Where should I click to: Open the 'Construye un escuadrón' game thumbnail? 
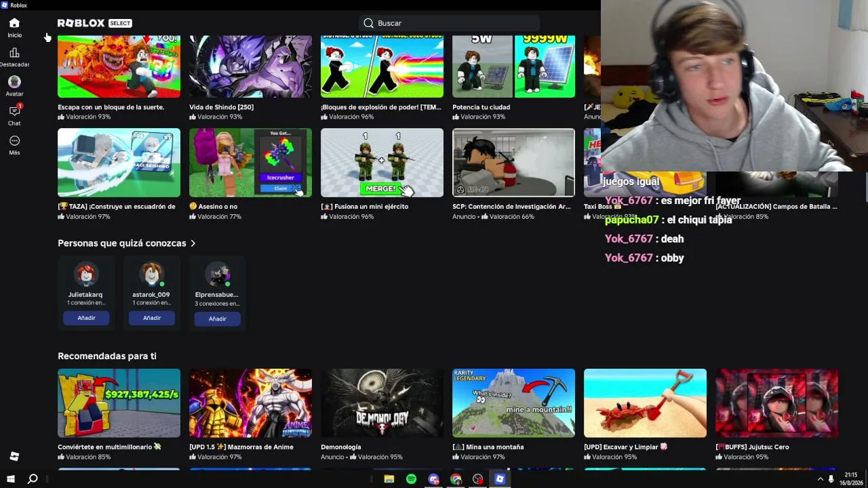(x=119, y=163)
